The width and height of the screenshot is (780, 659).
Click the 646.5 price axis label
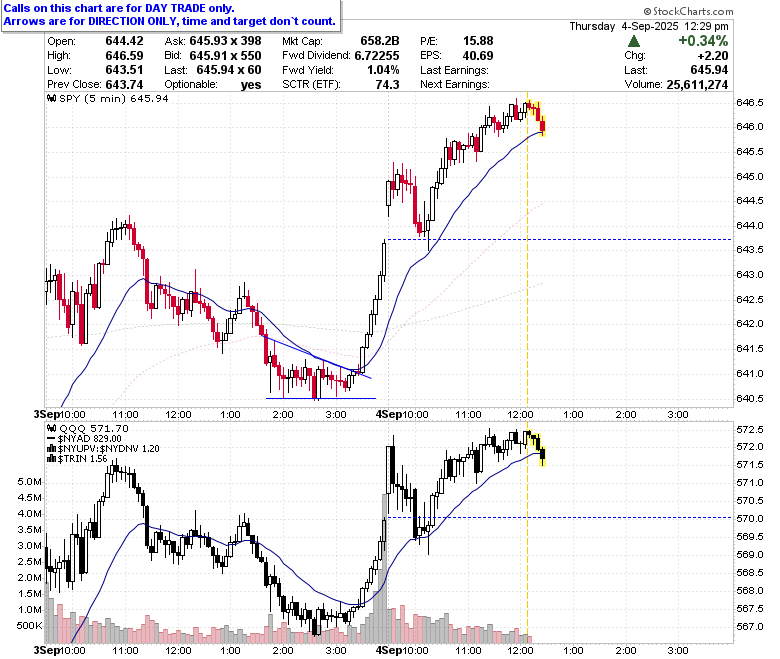click(749, 102)
